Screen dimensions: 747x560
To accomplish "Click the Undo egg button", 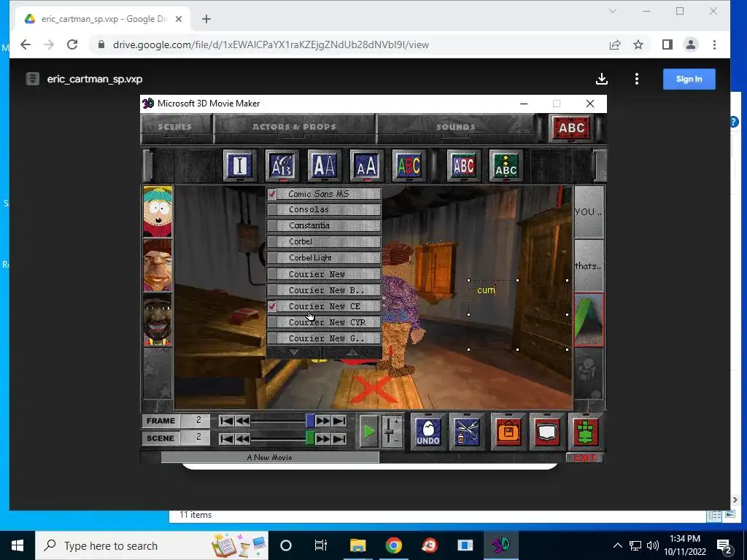I will coord(427,430).
